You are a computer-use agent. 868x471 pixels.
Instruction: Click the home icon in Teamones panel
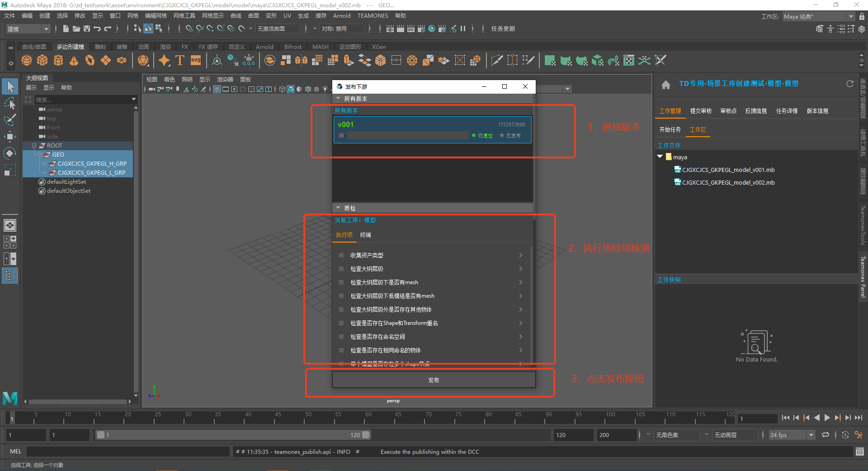(665, 85)
